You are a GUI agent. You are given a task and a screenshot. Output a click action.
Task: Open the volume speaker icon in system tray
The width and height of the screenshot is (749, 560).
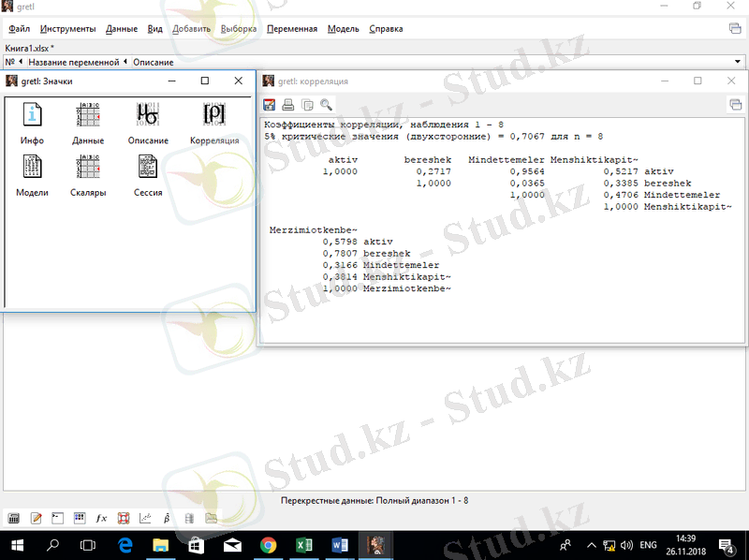(x=626, y=545)
